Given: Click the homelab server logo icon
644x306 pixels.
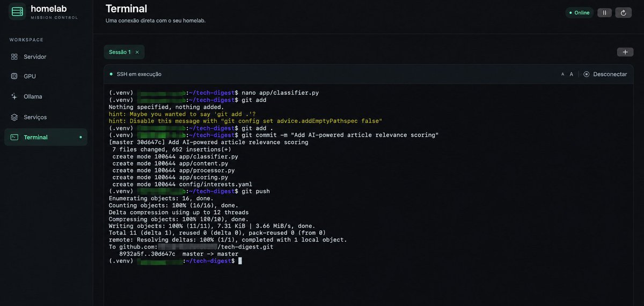Looking at the screenshot, I should coord(17,11).
